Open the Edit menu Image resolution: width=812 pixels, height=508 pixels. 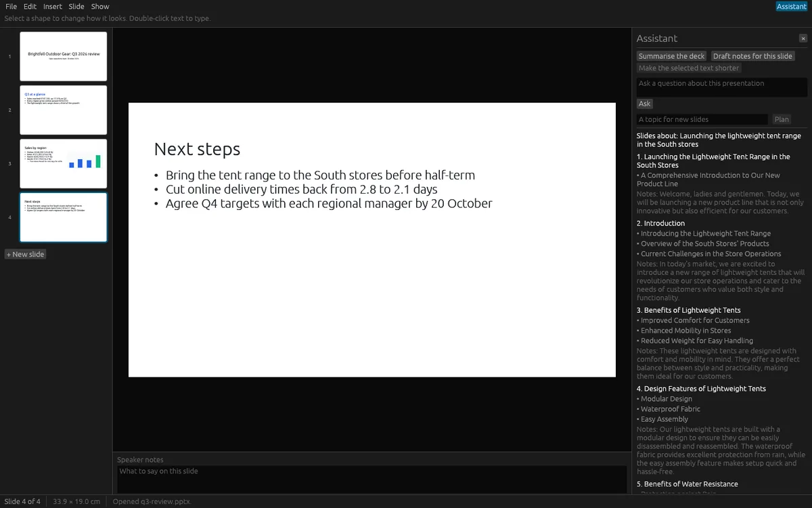[30, 6]
